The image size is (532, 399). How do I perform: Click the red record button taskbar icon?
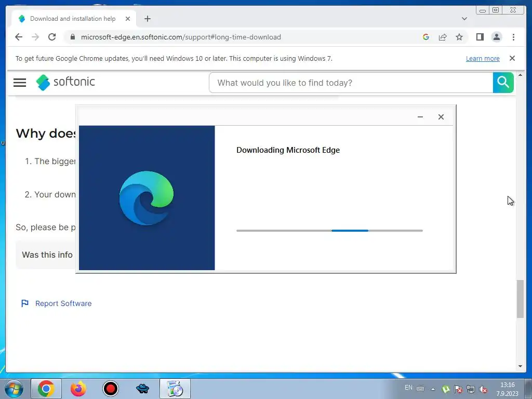click(110, 389)
